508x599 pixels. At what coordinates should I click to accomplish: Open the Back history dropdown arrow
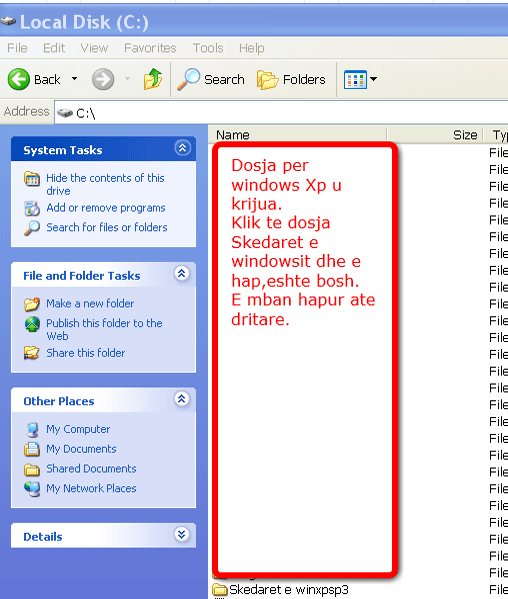pyautogui.click(x=74, y=79)
